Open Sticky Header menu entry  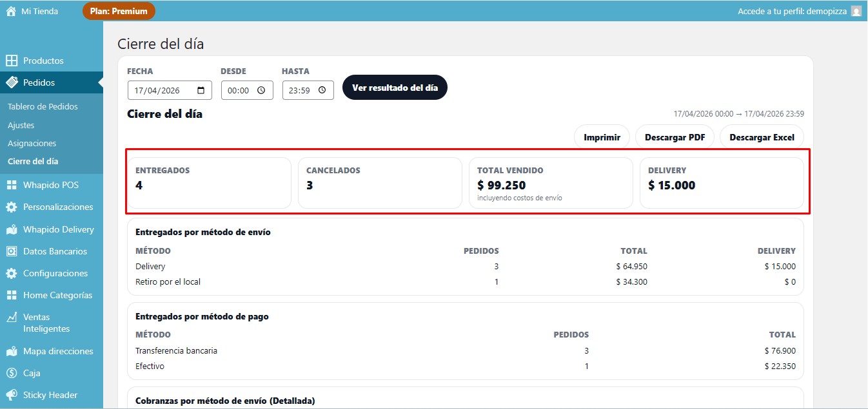click(52, 395)
